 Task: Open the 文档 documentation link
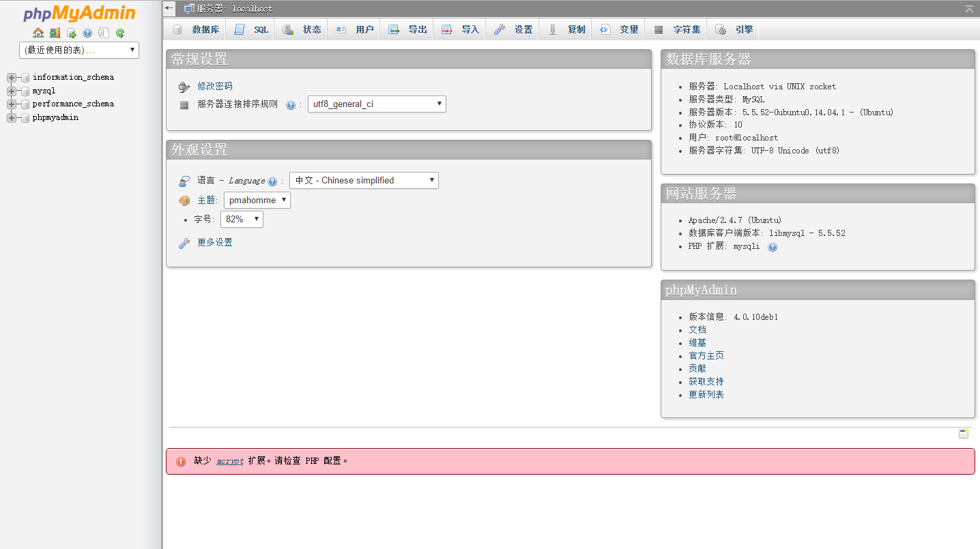[697, 329]
